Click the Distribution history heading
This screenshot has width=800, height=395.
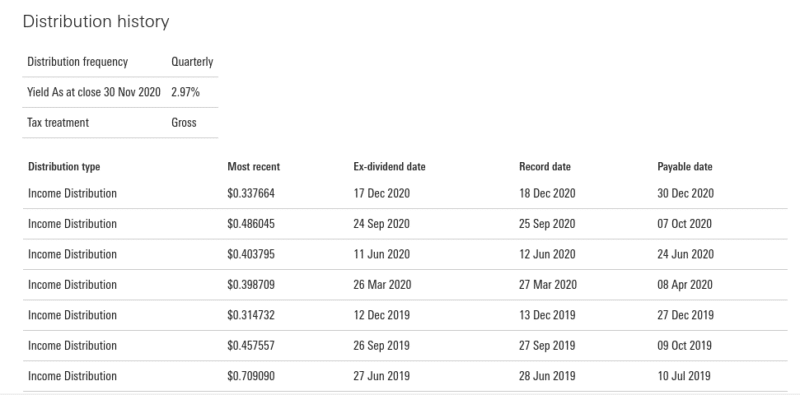pyautogui.click(x=96, y=22)
